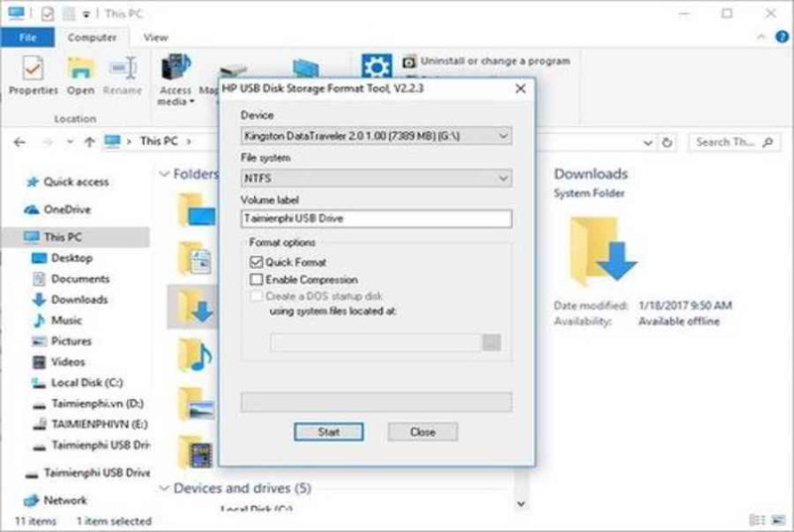Switch to large icons view in status bar
This screenshot has width=794, height=532.
coord(778,520)
